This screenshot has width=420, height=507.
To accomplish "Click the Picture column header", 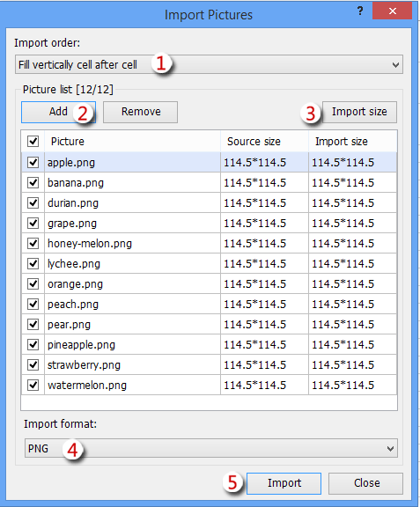I will click(132, 142).
